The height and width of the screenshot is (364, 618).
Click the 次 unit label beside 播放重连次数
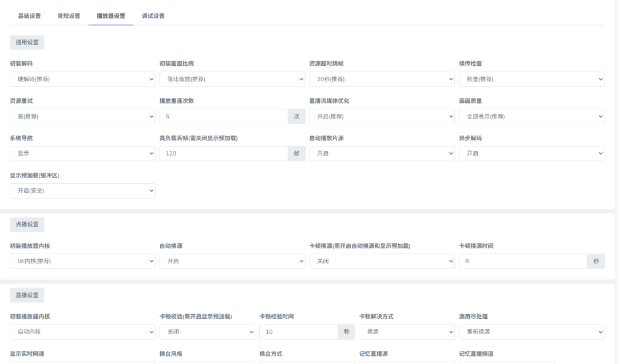click(297, 116)
